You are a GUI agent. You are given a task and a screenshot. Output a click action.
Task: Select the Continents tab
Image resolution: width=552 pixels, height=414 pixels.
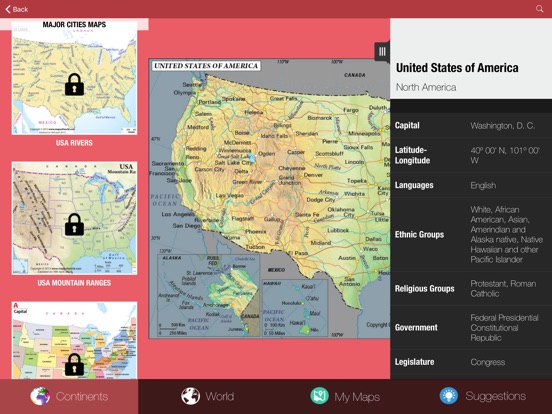[69, 396]
